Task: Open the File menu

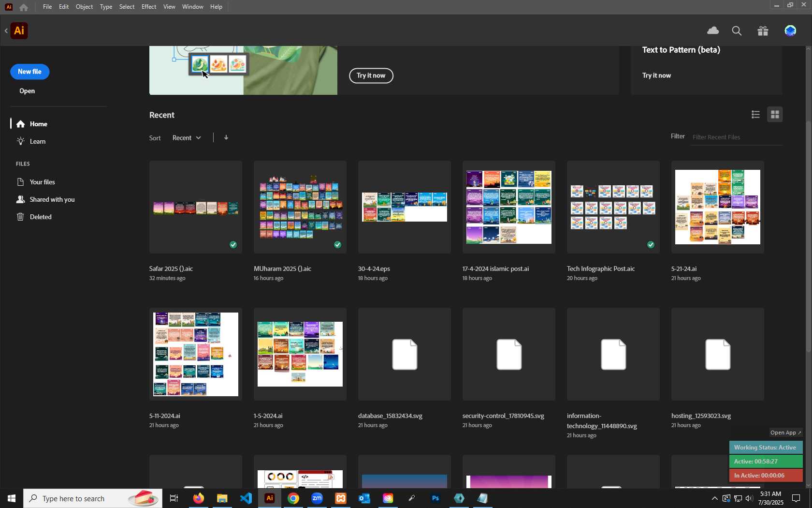Action: pos(47,7)
